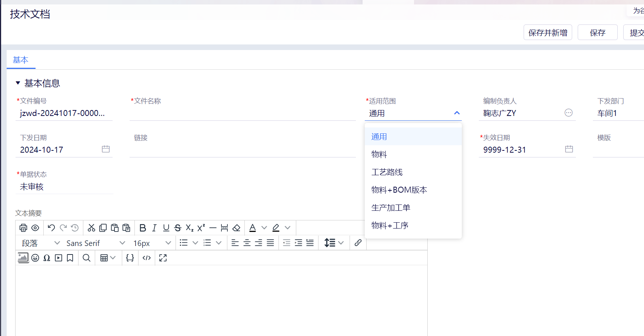Open 下发日期 calendar picker icon
Image resolution: width=644 pixels, height=336 pixels.
click(x=106, y=149)
